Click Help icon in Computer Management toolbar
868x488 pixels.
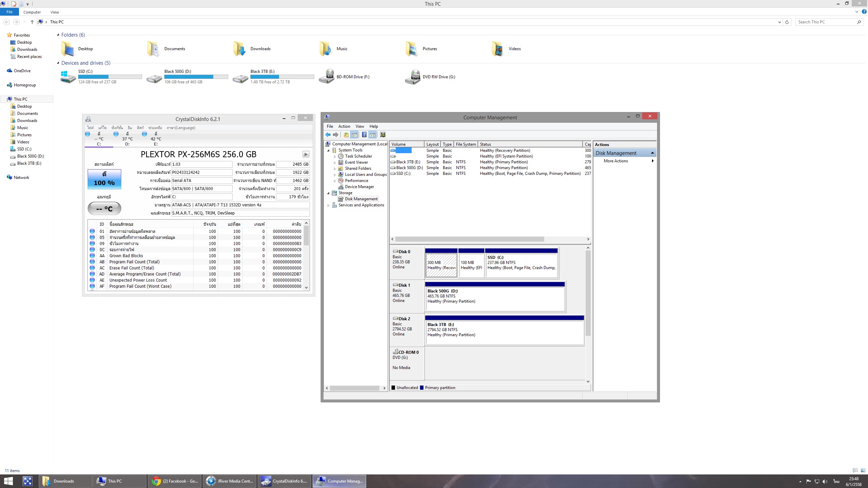(x=364, y=135)
